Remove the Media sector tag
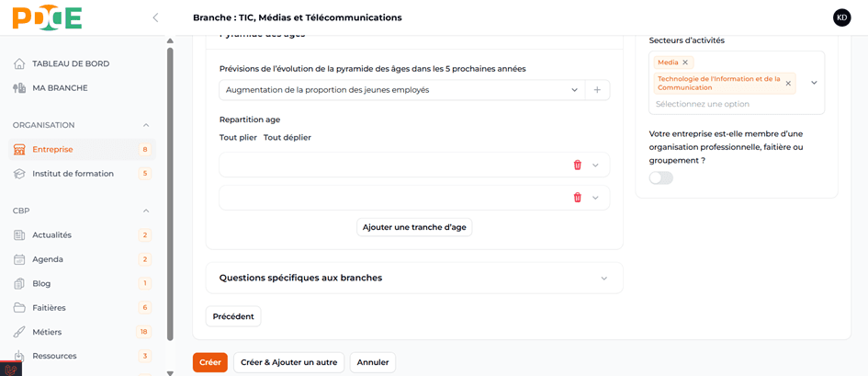 click(685, 63)
